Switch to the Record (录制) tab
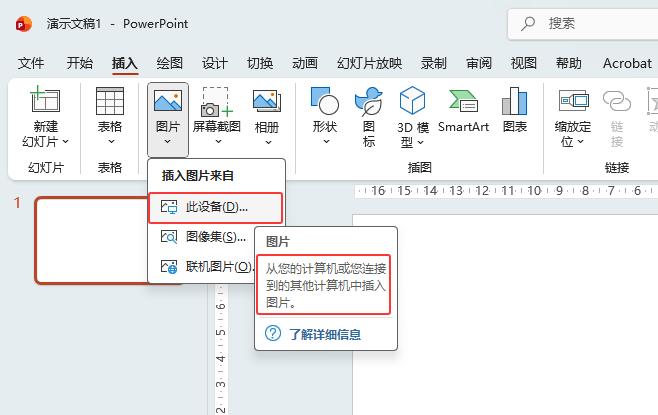Viewport: 658px width, 415px height. (x=433, y=63)
